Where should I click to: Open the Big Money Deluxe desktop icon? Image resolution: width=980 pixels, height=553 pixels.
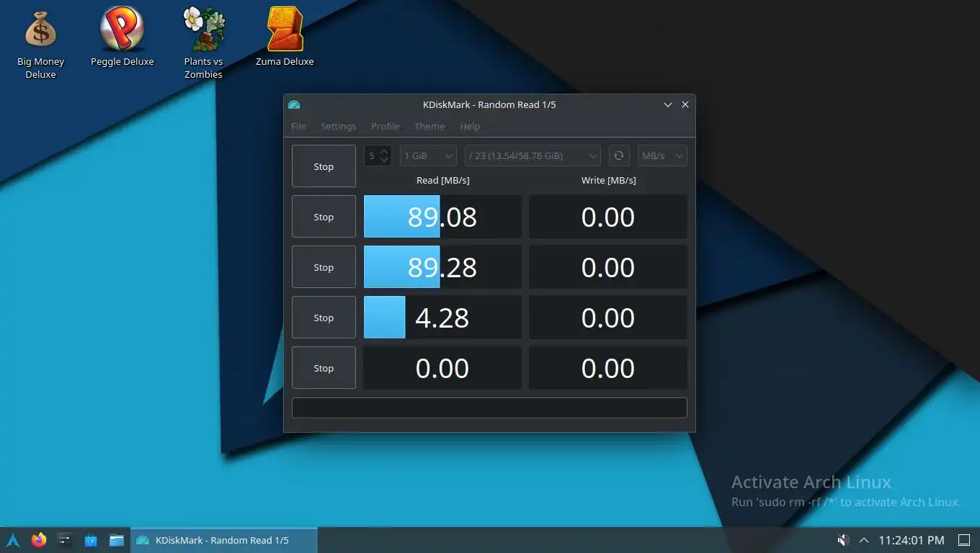40,45
